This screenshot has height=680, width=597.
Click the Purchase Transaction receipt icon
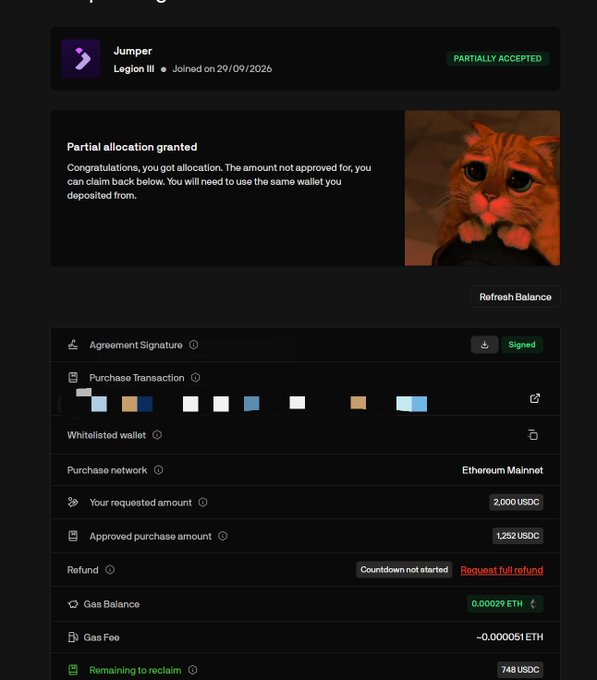coord(73,378)
